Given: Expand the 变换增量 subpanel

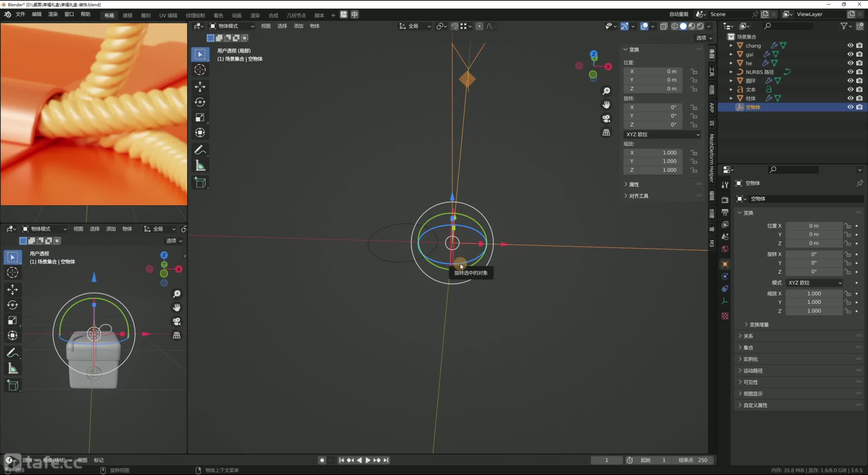Looking at the screenshot, I should tap(756, 325).
